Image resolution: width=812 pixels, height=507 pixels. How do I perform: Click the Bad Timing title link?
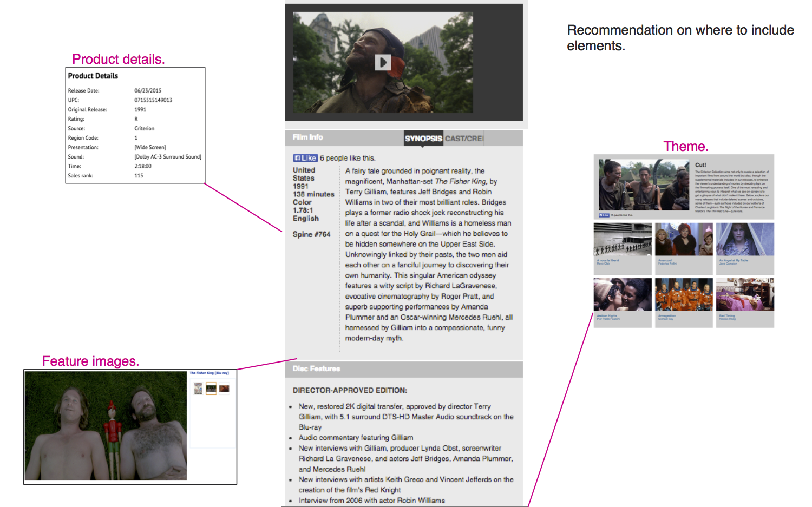[x=726, y=315]
